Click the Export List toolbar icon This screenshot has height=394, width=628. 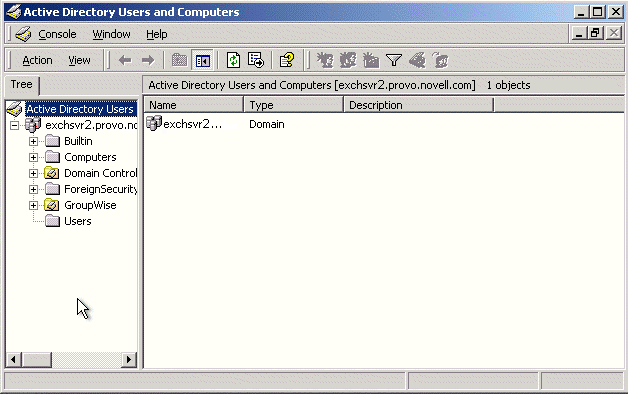pyautogui.click(x=256, y=60)
